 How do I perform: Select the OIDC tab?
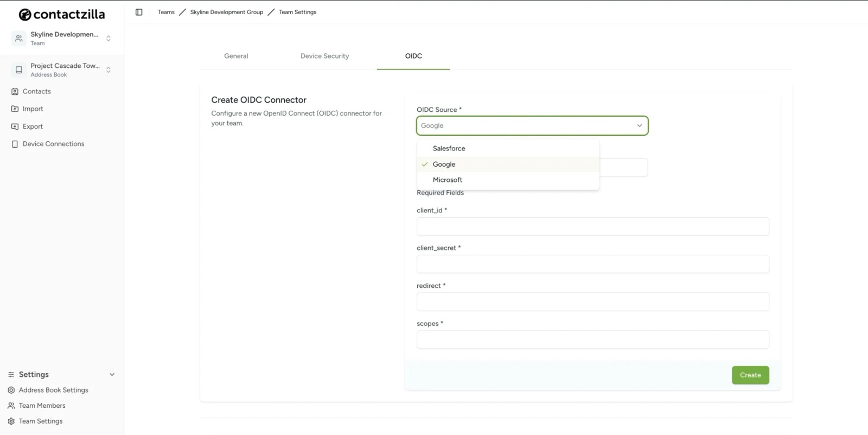point(413,56)
